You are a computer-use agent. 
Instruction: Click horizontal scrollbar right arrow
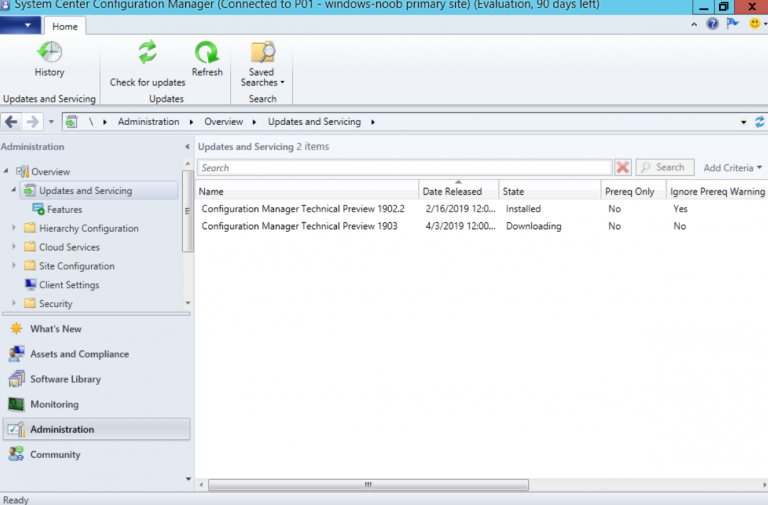[764, 484]
